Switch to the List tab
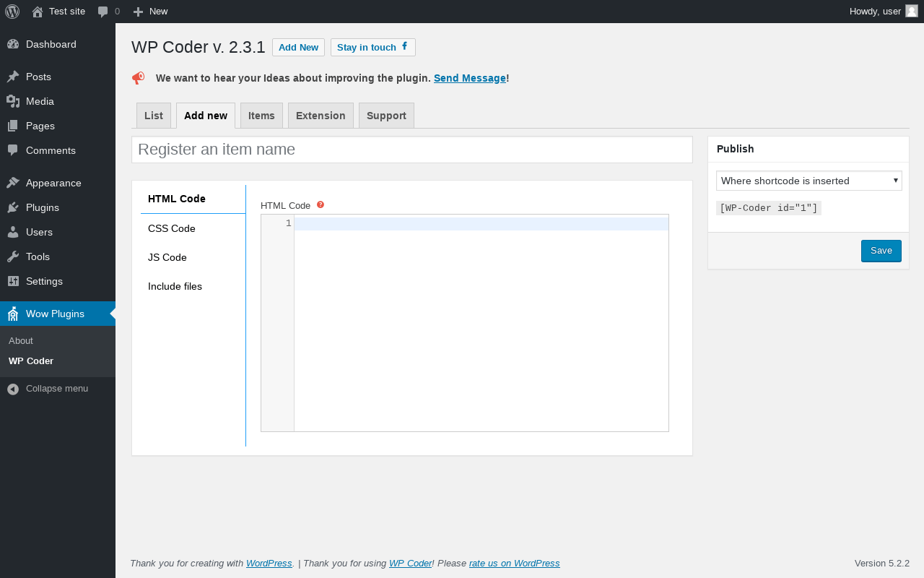 pos(154,116)
